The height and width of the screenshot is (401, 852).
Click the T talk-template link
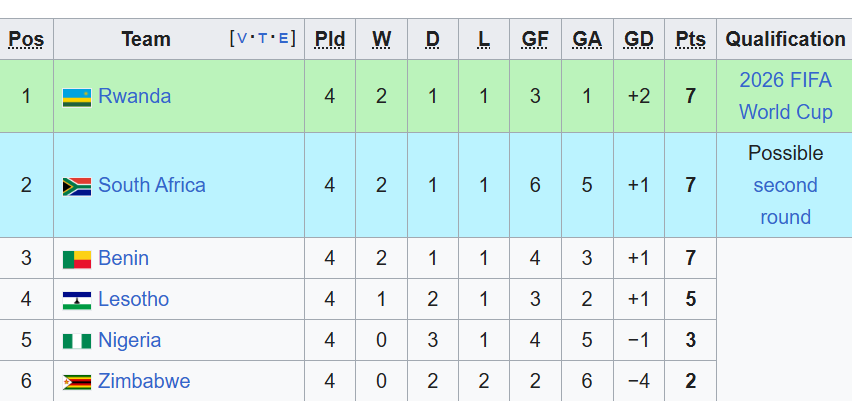(264, 39)
